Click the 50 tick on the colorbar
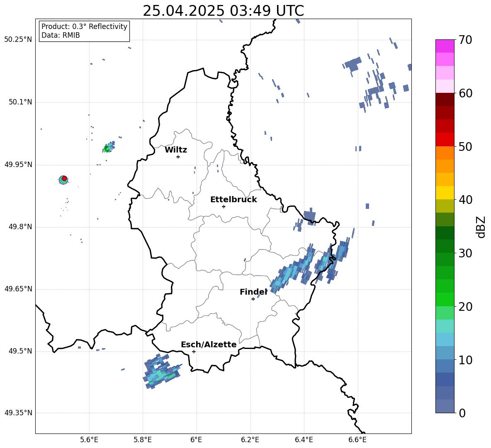The width and height of the screenshot is (491, 448). point(465,146)
